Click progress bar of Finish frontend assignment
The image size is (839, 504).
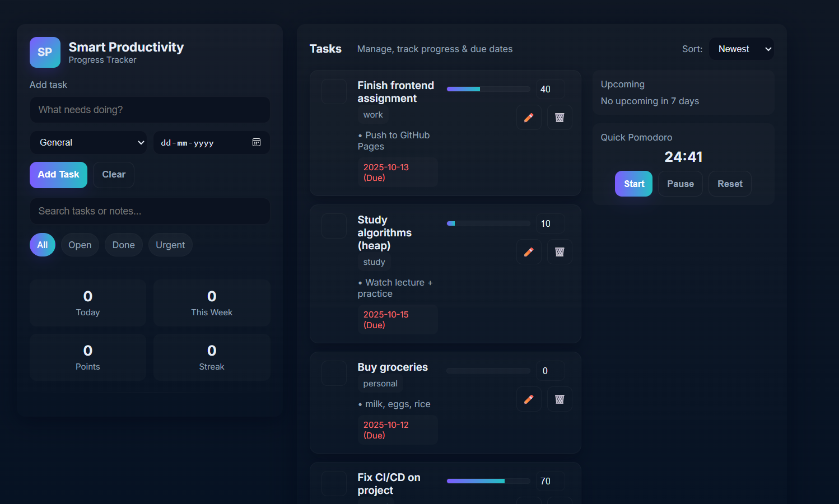[488, 89]
